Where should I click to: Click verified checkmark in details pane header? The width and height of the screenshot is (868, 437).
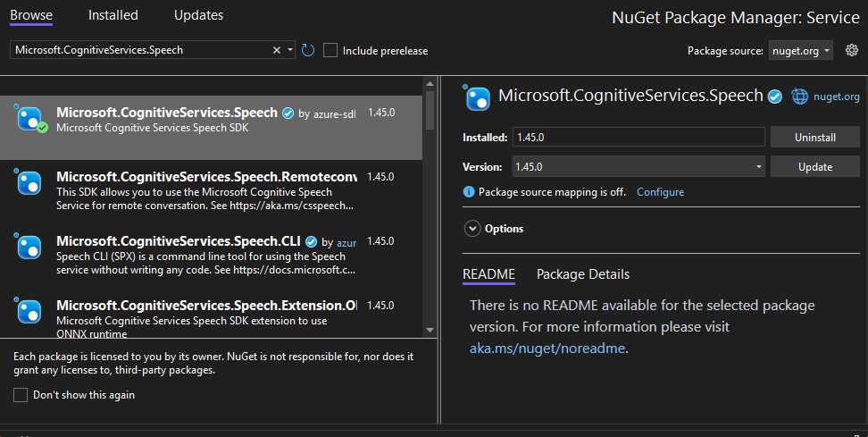coord(775,97)
